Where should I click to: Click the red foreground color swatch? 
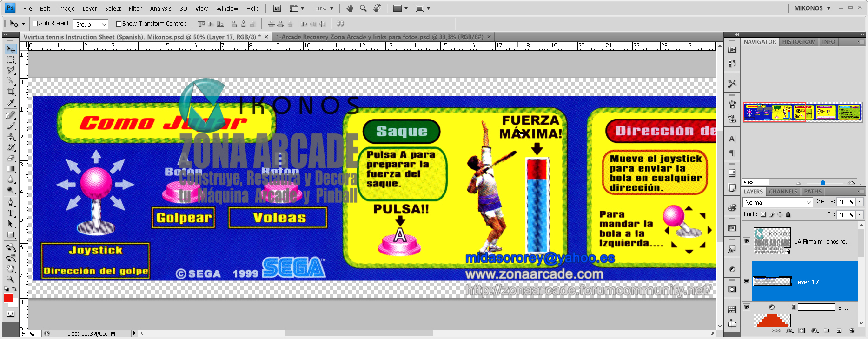coord(8,298)
